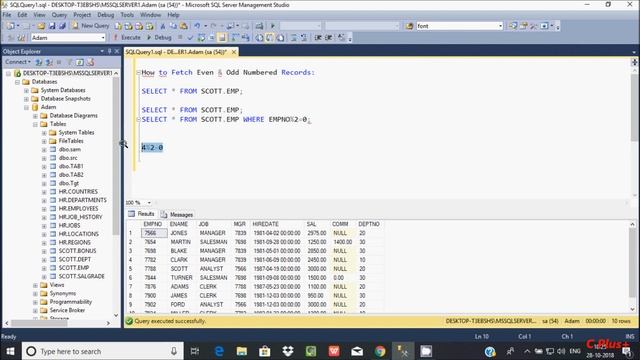Open the Debug menu

[106, 15]
